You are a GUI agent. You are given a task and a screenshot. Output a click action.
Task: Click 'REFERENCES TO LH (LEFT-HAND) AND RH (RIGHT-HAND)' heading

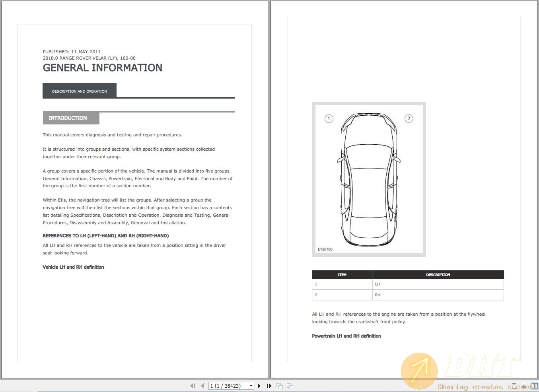106,236
